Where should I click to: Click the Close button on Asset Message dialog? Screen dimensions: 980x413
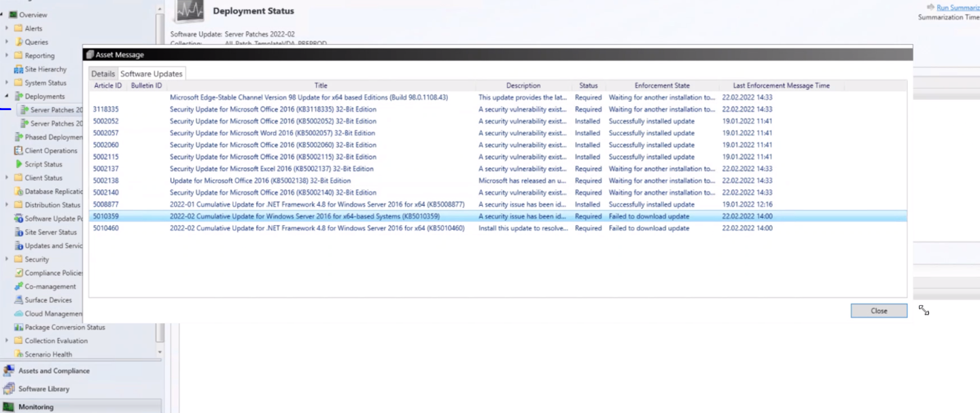point(878,310)
